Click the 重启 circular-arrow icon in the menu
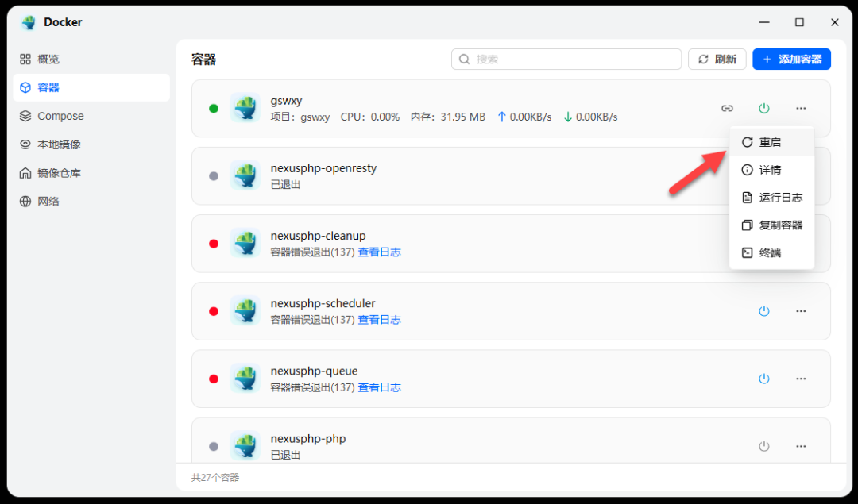 pyautogui.click(x=747, y=142)
